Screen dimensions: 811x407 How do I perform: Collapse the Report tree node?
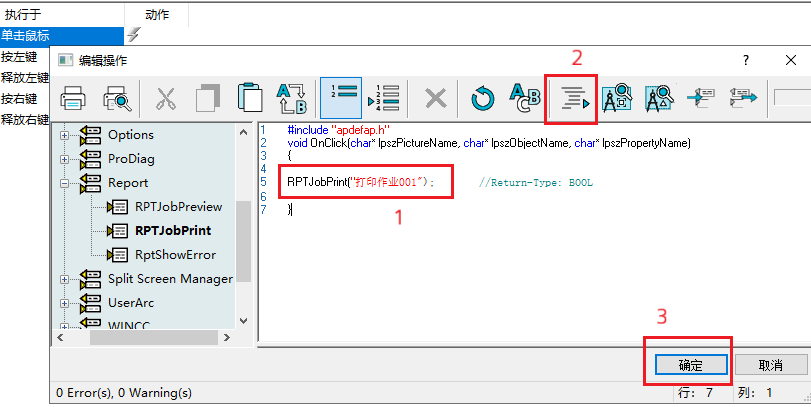click(x=66, y=183)
